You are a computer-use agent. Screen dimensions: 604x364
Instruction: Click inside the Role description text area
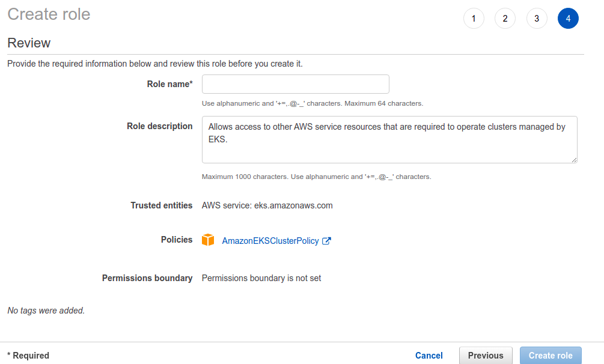(x=389, y=139)
